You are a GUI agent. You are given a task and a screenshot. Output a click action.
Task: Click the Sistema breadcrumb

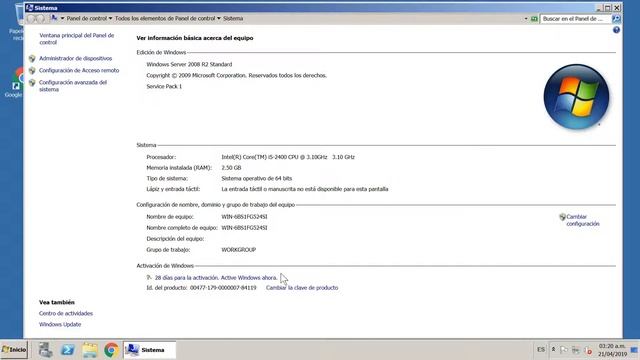tap(233, 18)
